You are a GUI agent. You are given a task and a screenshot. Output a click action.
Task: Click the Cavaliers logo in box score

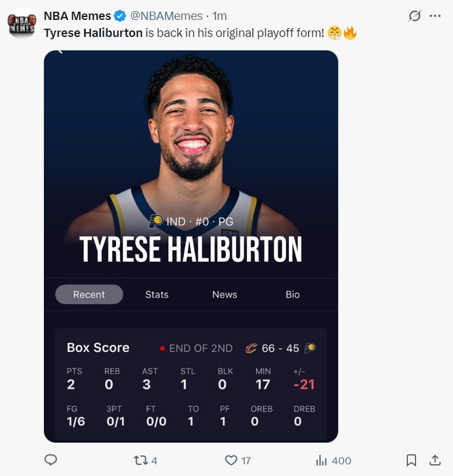click(x=251, y=348)
